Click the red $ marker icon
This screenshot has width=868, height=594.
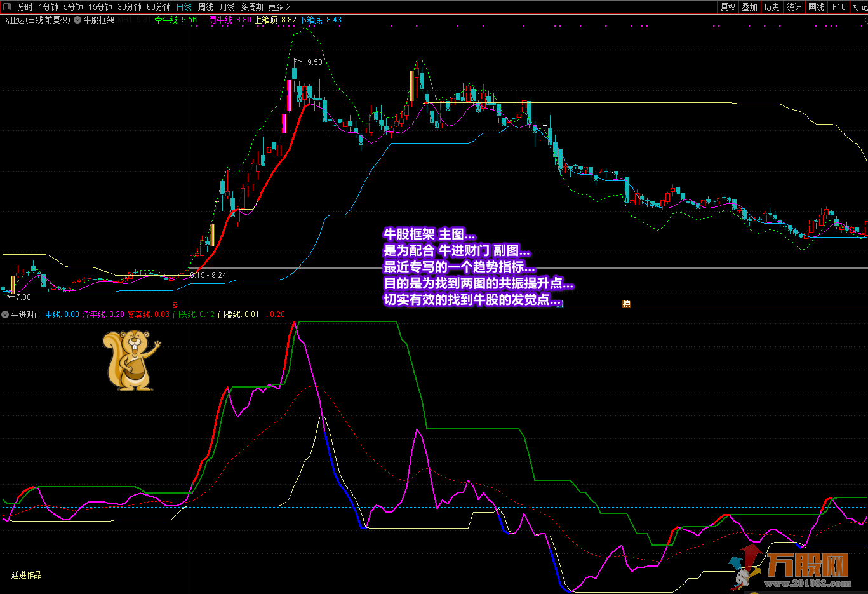(175, 305)
